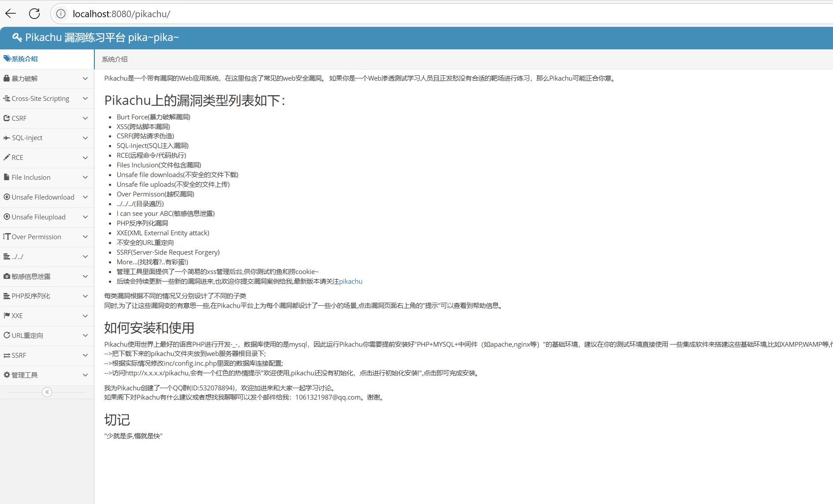
Task: Click the heading 切记
Action: point(117,419)
